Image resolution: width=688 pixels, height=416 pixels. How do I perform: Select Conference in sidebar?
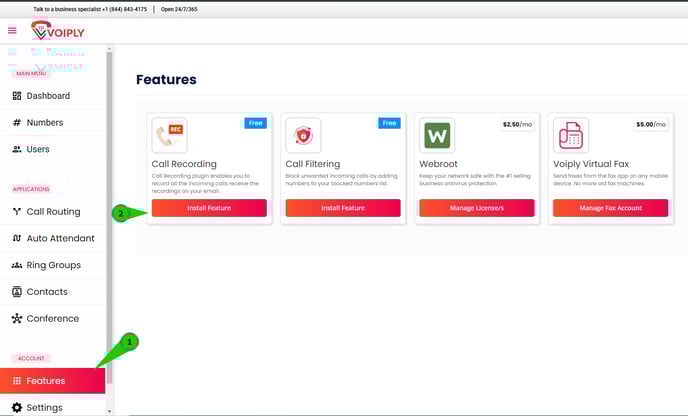coord(53,319)
